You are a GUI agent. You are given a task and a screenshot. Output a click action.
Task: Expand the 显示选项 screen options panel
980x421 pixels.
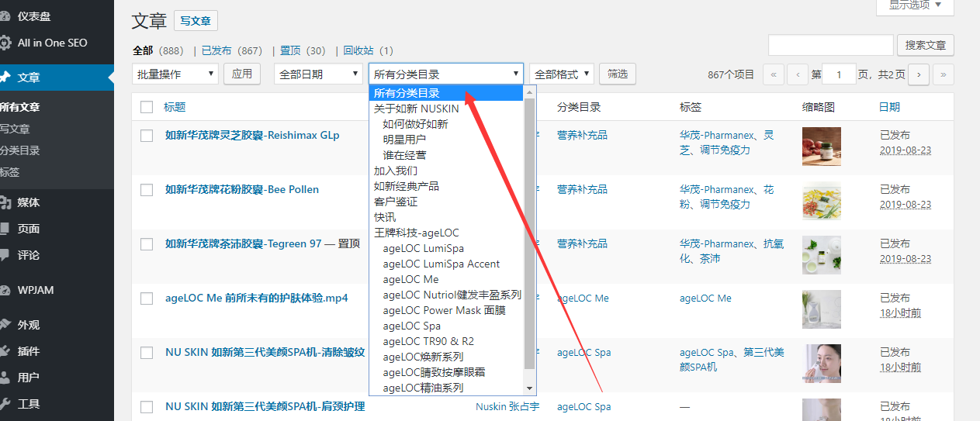point(915,5)
